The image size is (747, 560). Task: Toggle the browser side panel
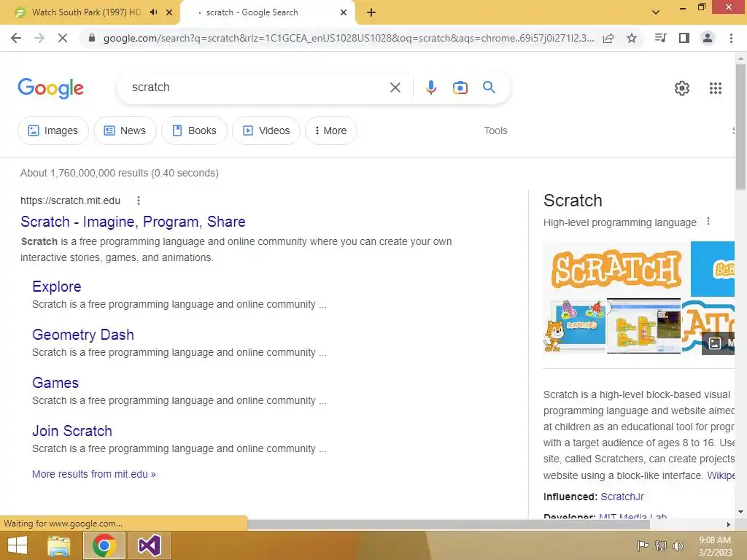click(684, 38)
